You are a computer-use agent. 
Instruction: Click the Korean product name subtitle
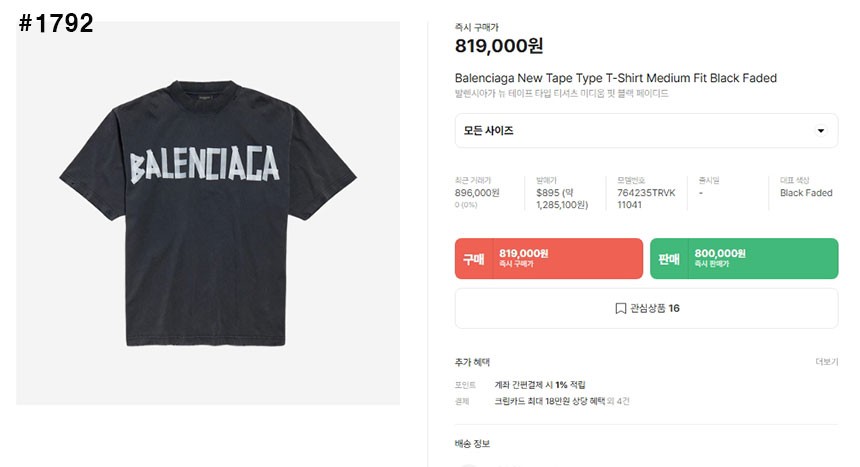coord(561,94)
